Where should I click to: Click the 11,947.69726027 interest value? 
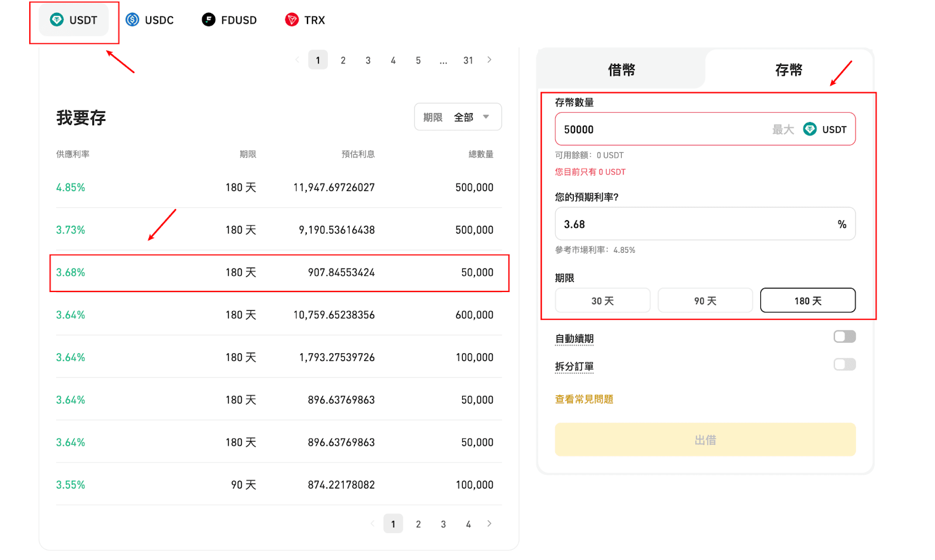(334, 187)
